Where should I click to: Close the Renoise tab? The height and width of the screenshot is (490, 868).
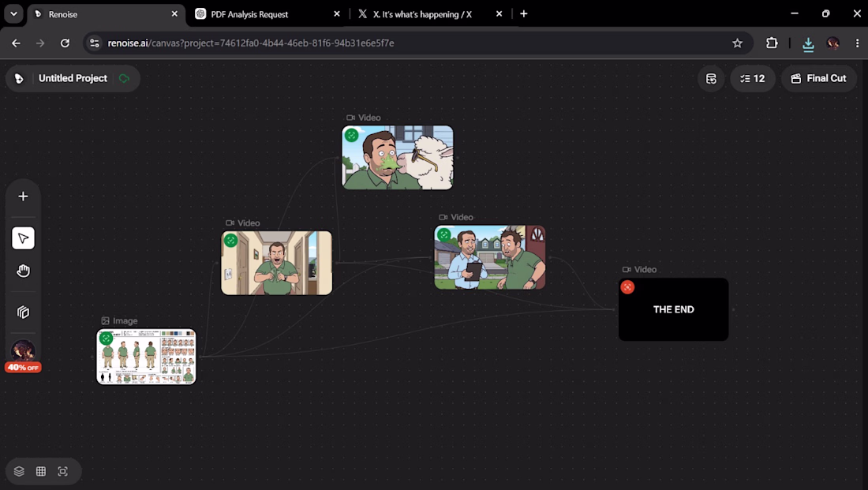[174, 14]
